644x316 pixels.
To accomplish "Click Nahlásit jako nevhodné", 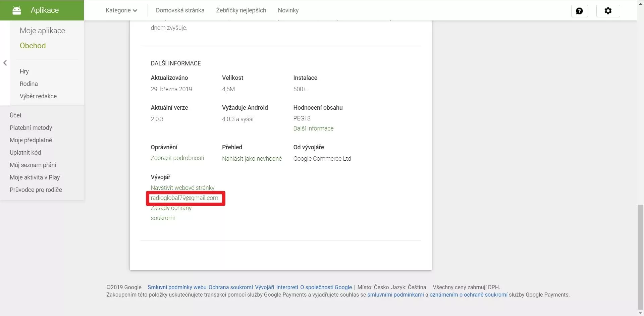I will click(x=252, y=159).
